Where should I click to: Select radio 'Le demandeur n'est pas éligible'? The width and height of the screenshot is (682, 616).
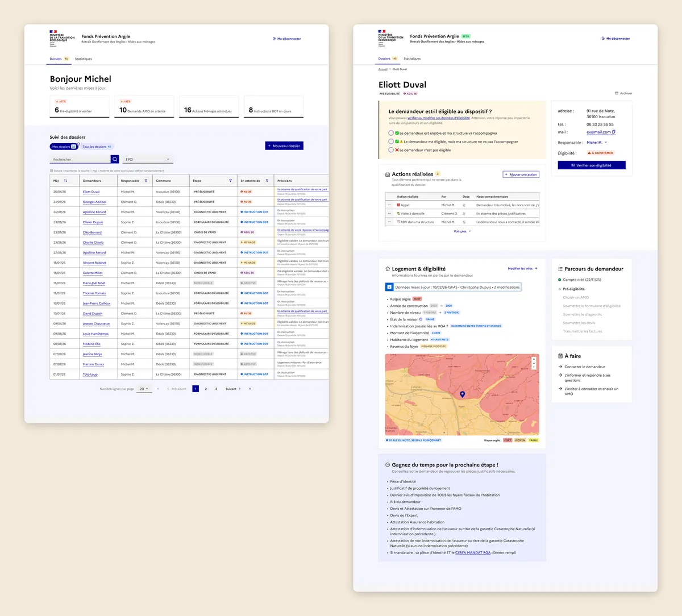coord(391,150)
